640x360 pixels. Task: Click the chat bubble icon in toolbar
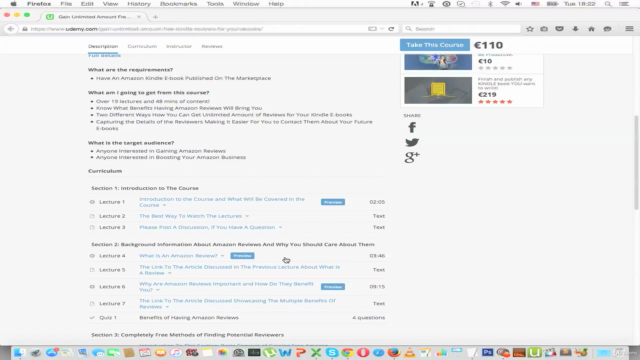(607, 29)
